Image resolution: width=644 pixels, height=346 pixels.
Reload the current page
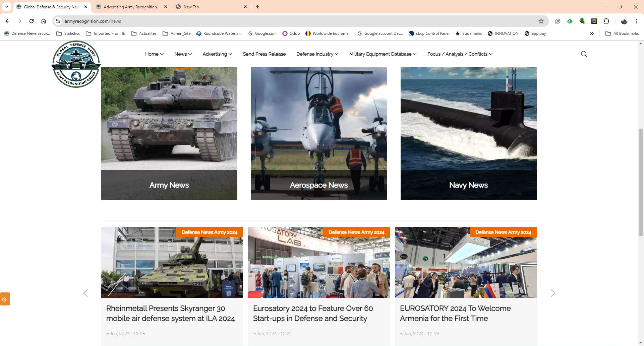(x=32, y=21)
